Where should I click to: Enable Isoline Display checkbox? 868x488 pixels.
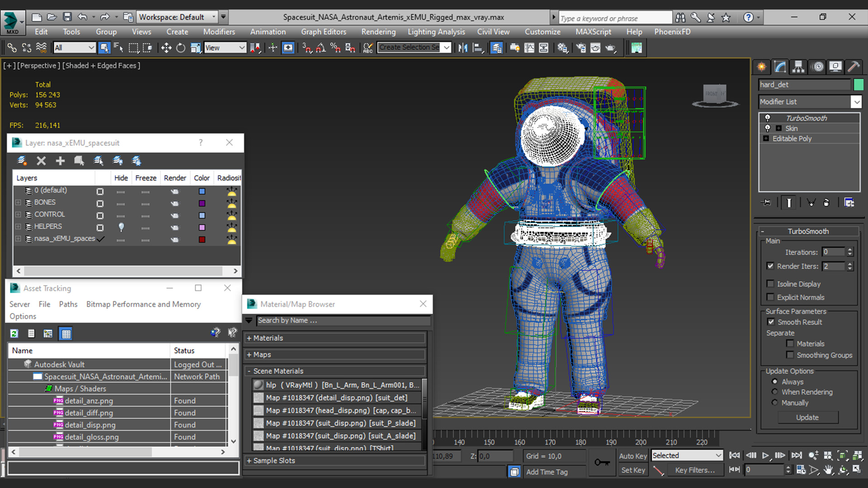[770, 284]
